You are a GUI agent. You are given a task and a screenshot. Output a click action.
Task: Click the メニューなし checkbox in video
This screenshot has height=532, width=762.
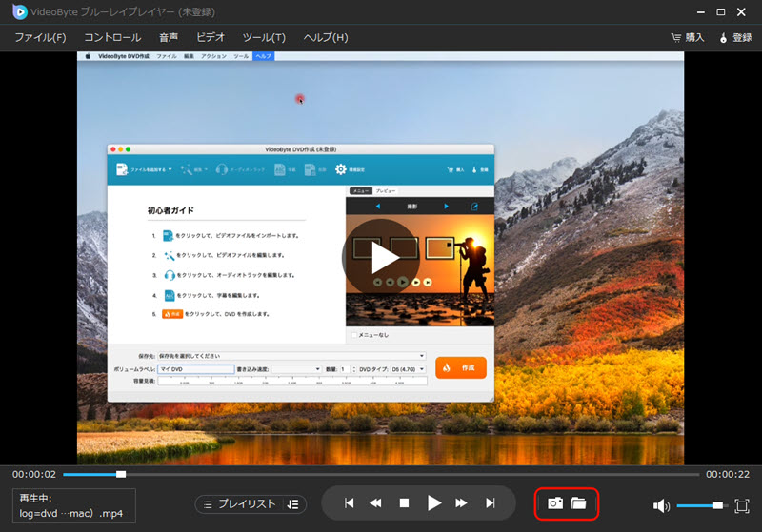point(354,335)
